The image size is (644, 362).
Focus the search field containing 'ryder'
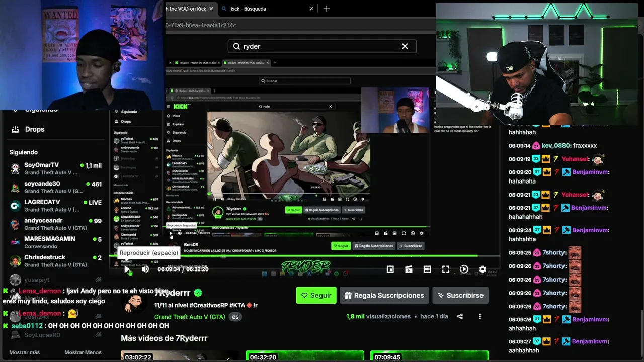pyautogui.click(x=322, y=46)
